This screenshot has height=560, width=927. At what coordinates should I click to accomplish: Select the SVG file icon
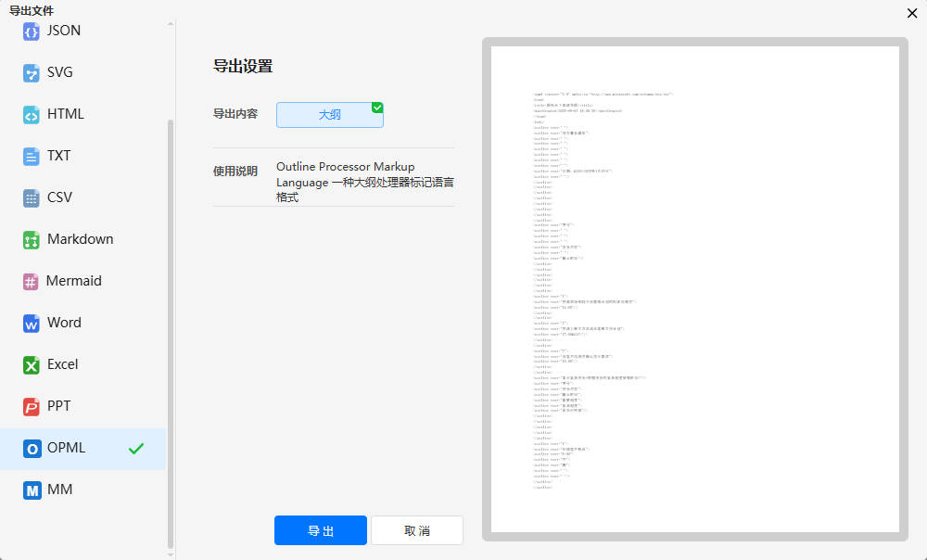coord(32,72)
